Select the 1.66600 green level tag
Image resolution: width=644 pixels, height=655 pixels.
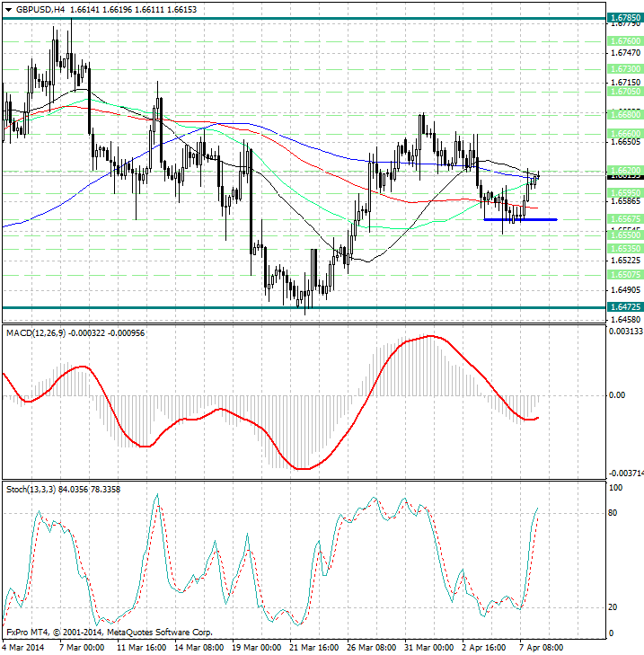(623, 132)
